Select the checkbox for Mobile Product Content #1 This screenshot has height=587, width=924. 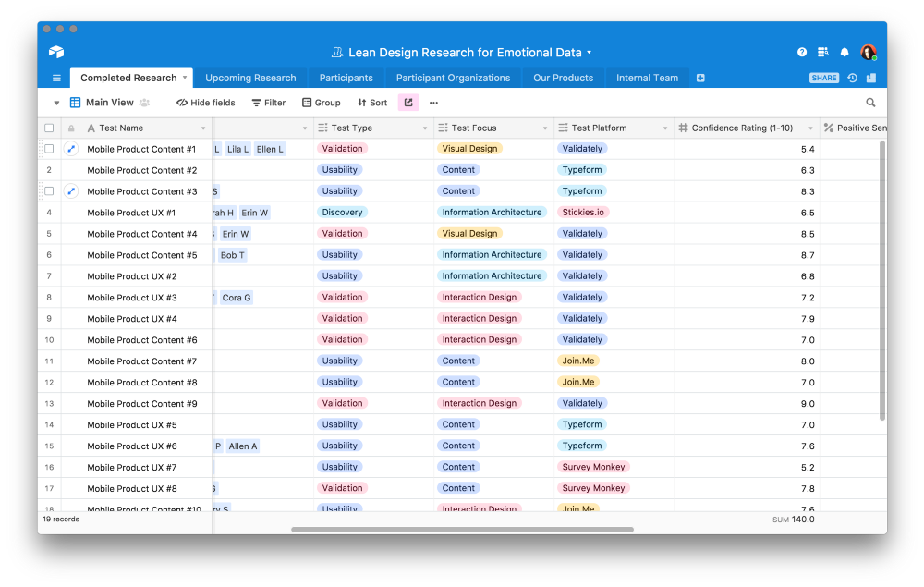(x=49, y=148)
